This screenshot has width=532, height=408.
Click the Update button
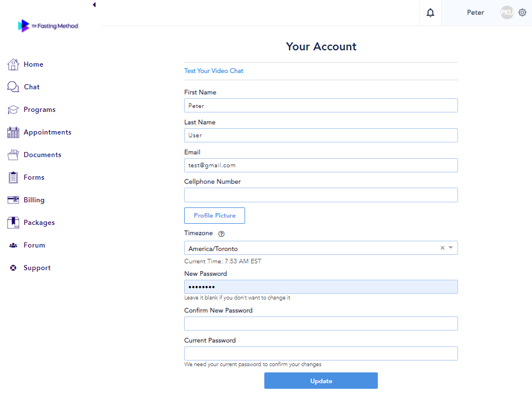(321, 381)
